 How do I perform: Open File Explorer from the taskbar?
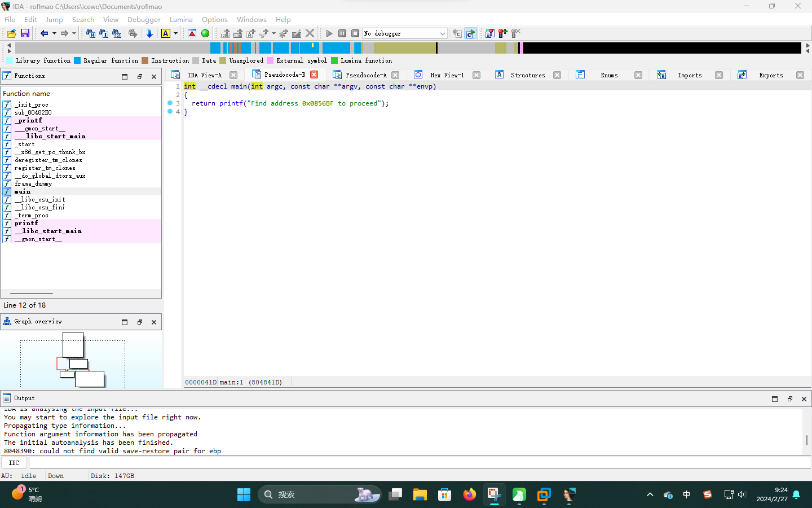click(x=420, y=494)
